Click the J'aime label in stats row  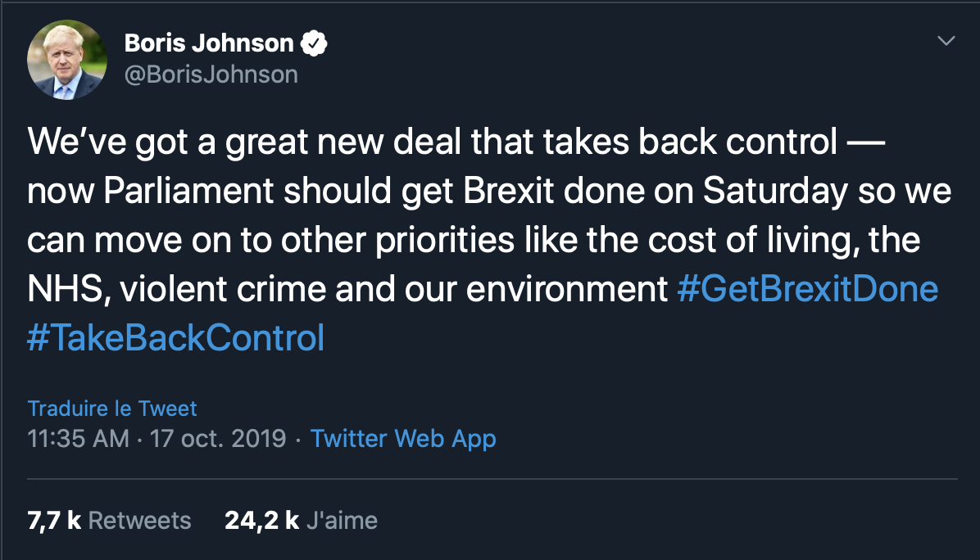341,520
